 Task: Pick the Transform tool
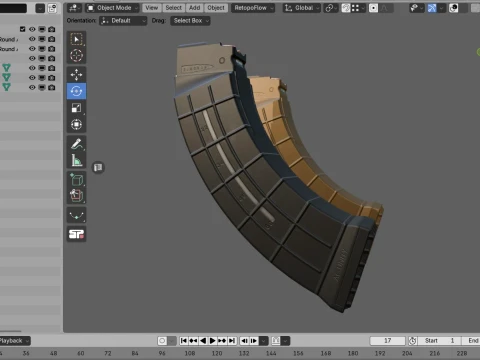click(x=76, y=124)
